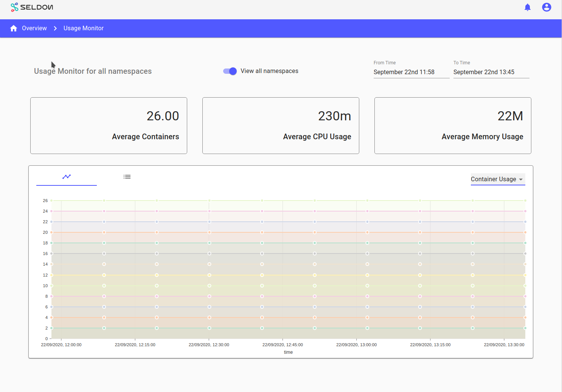
Task: Click the 22/09/2020, 12:00:00 axis label
Action: click(61, 345)
